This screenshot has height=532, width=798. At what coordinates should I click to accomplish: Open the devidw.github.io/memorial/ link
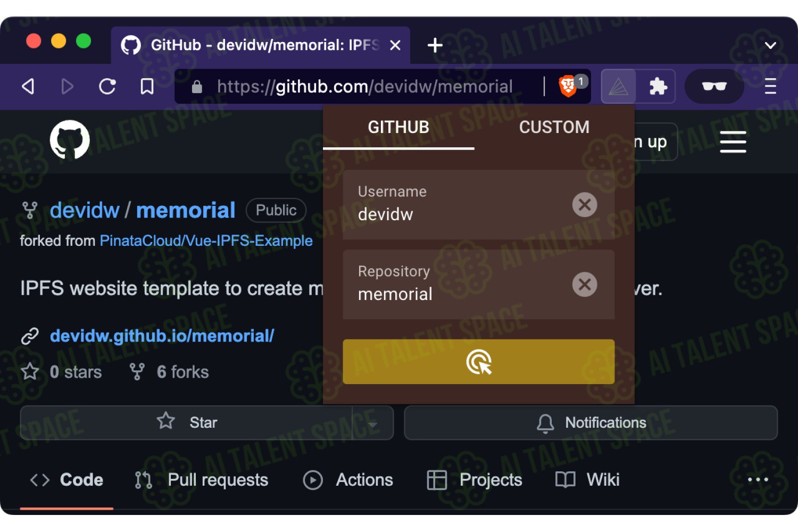tap(162, 336)
